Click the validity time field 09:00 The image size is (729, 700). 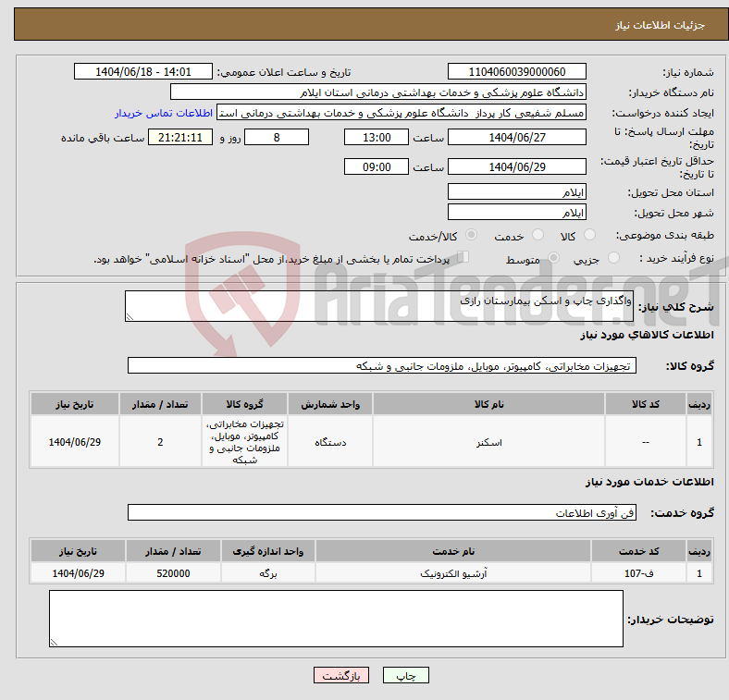377,166
